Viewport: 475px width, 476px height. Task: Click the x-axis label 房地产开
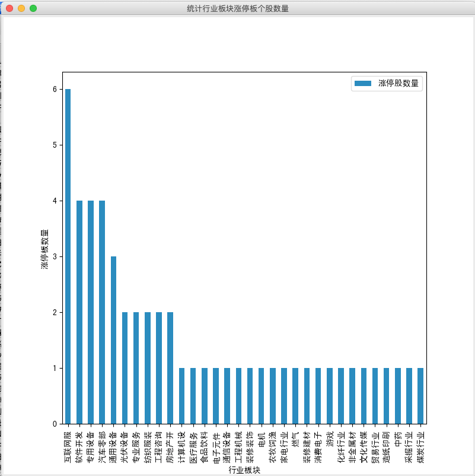click(170, 447)
